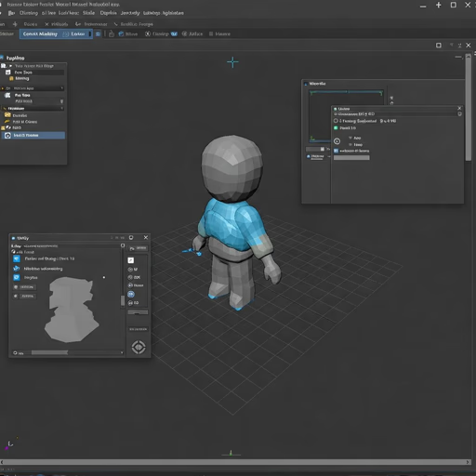Click the white square icon in bottom-left window side column
Viewport: 476px width, 476px height.
tap(131, 260)
